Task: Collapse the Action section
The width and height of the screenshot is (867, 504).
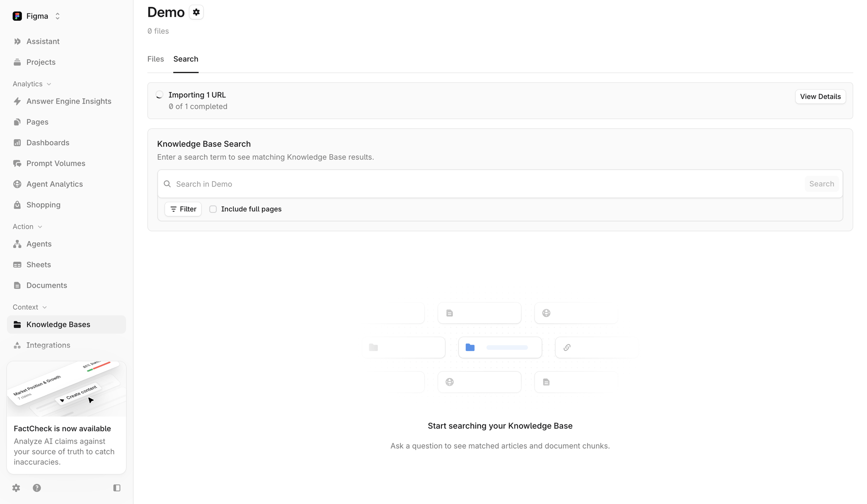Action: pos(27,227)
